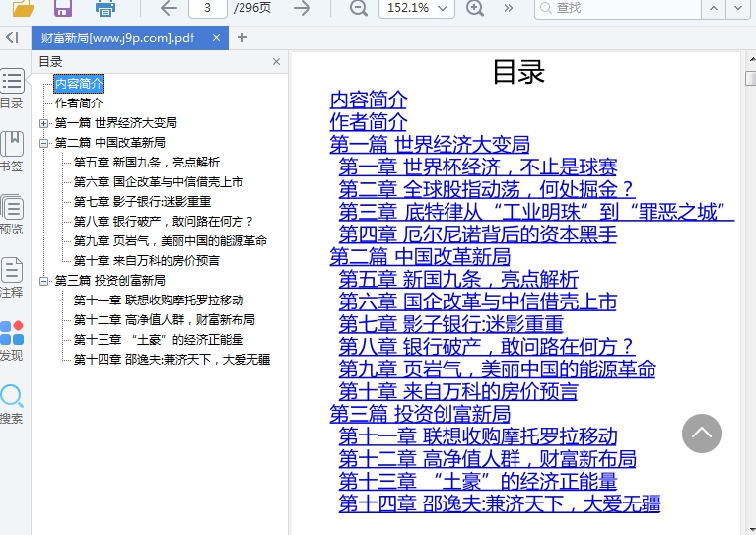Open the 书签 bookmarks panel
The width and height of the screenshot is (756, 535).
pyautogui.click(x=12, y=152)
